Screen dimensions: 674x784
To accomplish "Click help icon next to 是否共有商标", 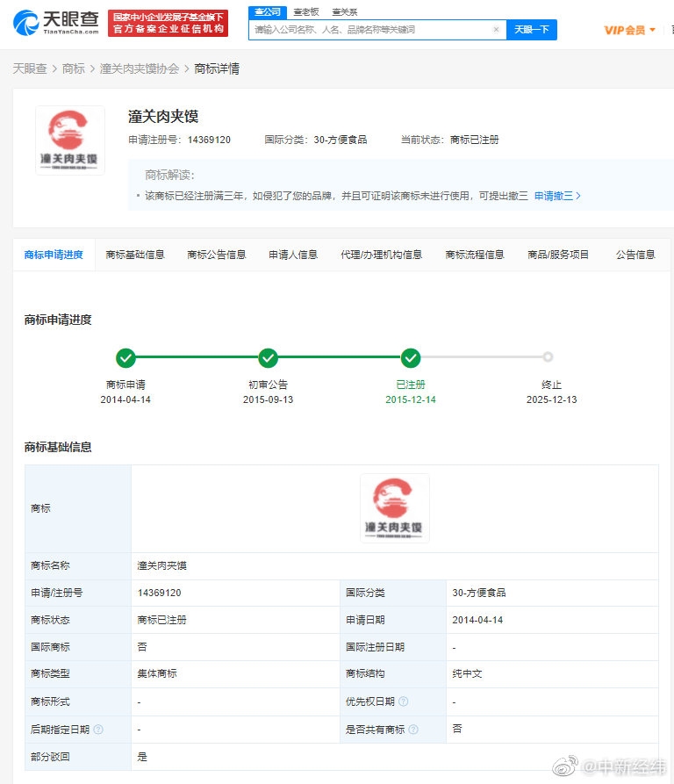I will tap(413, 730).
